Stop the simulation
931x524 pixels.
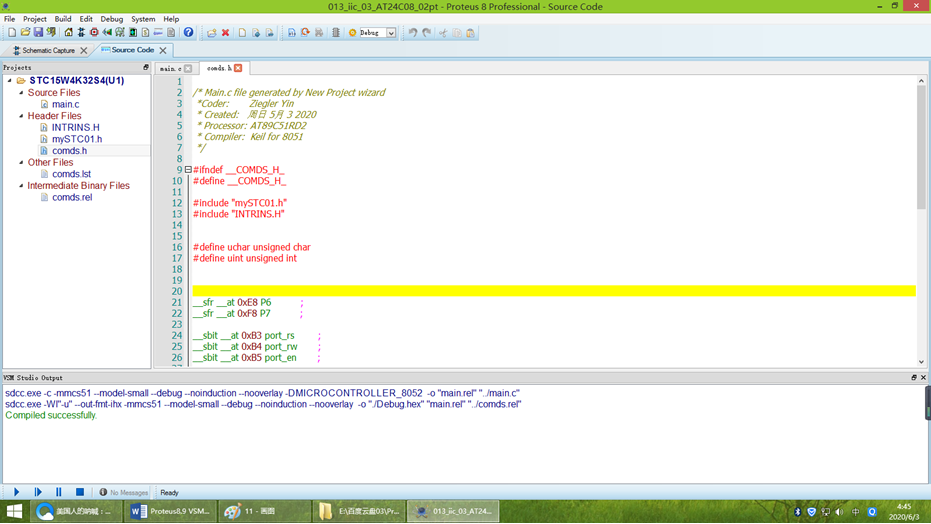pyautogui.click(x=80, y=492)
